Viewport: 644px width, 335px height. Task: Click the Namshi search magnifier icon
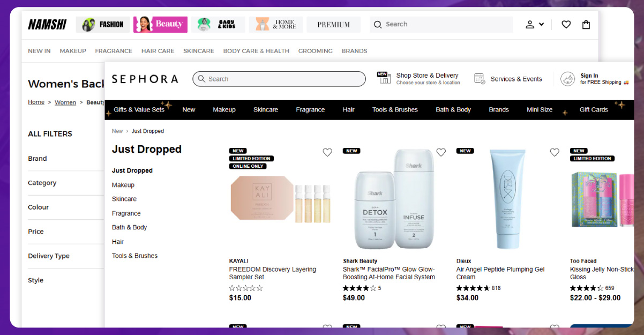[x=378, y=24]
